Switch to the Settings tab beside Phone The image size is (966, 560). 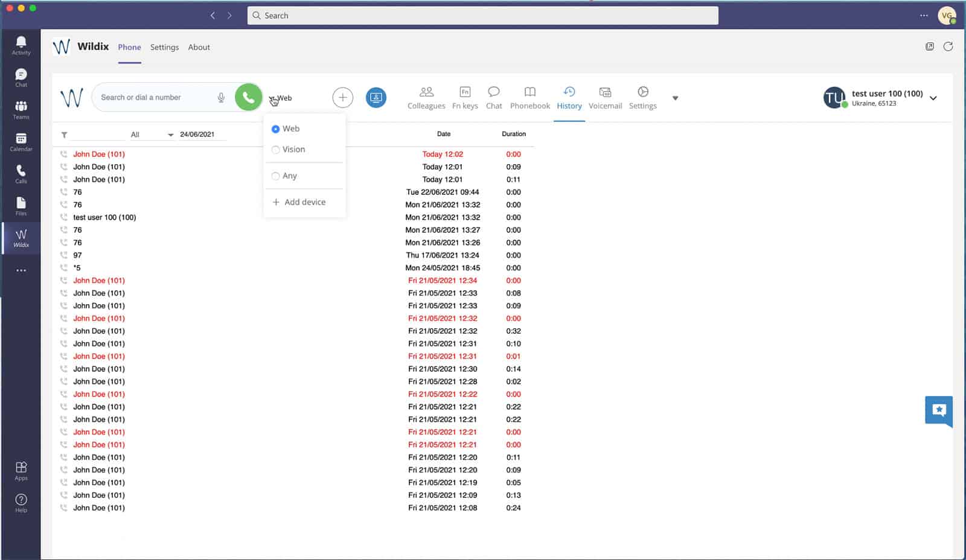click(x=164, y=47)
